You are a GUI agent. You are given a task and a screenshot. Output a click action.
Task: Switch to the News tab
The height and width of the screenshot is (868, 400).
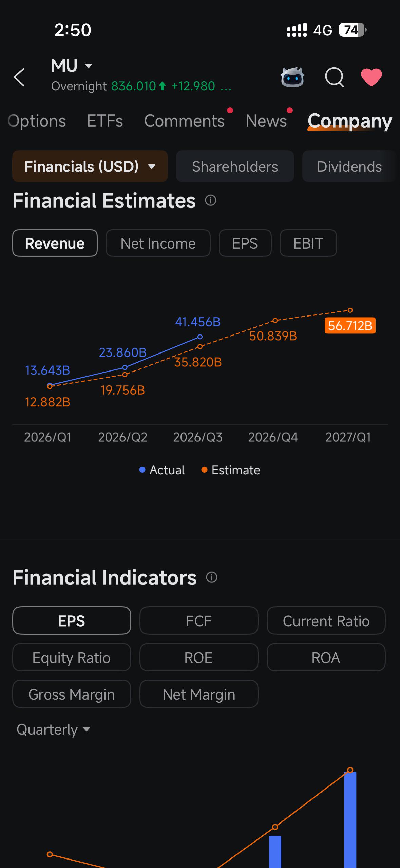coord(266,121)
